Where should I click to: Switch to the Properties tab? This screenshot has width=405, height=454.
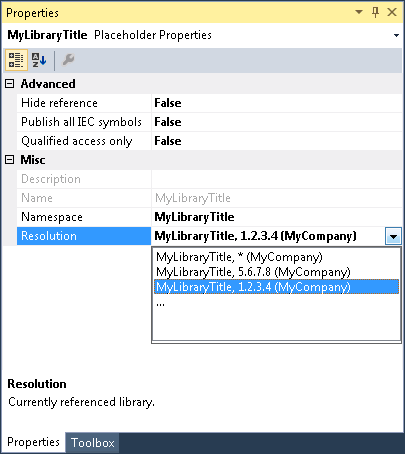(x=33, y=442)
